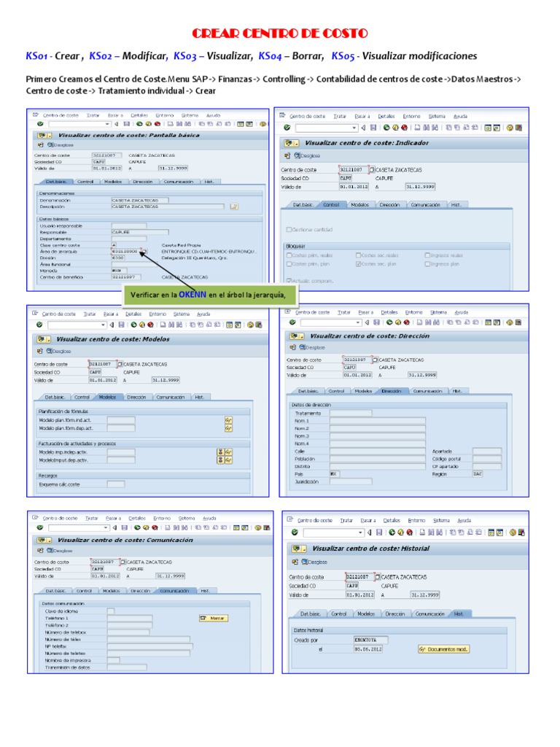The height and width of the screenshot is (747, 560).
Task: Open command field dropdown in Pantalla básica window
Action: [x=108, y=124]
